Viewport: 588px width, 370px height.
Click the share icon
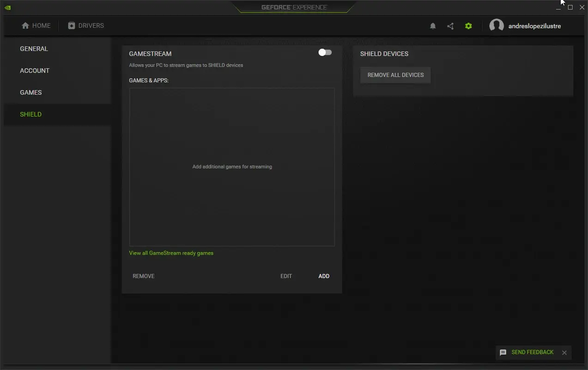coord(450,25)
